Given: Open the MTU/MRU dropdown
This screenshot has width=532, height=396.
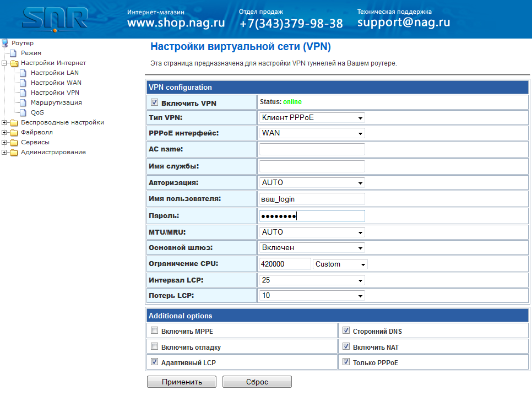Looking at the screenshot, I should coord(312,232).
